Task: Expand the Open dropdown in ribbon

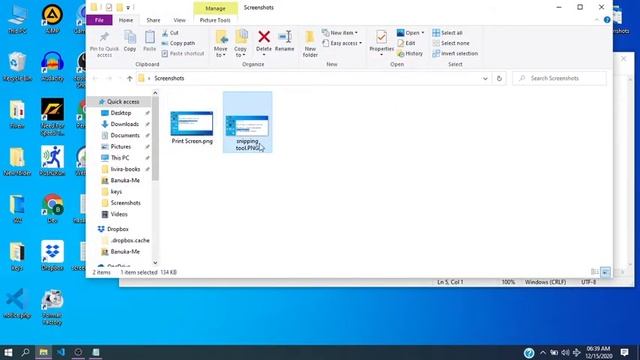Action: click(x=411, y=33)
